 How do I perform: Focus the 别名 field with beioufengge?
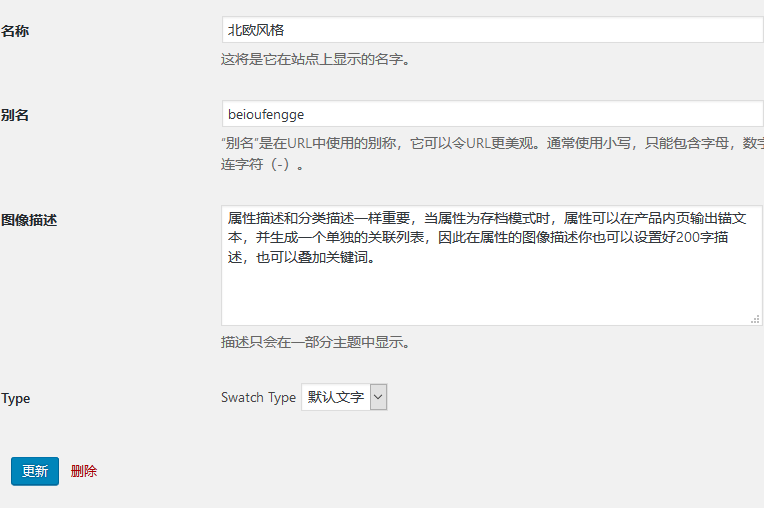(x=490, y=114)
